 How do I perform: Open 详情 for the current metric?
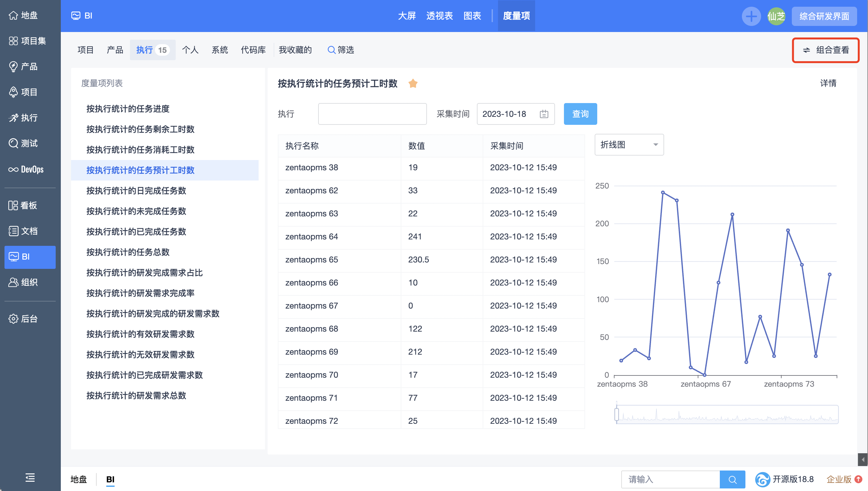(x=829, y=83)
